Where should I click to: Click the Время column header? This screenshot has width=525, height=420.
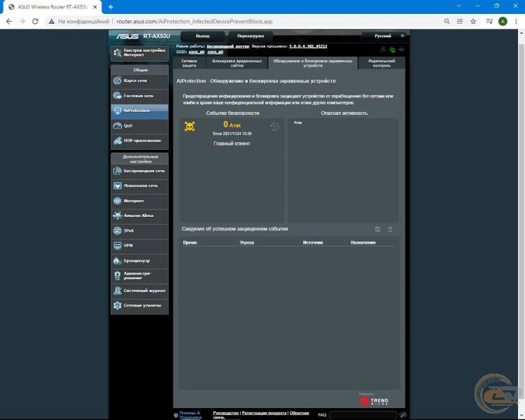coord(190,242)
